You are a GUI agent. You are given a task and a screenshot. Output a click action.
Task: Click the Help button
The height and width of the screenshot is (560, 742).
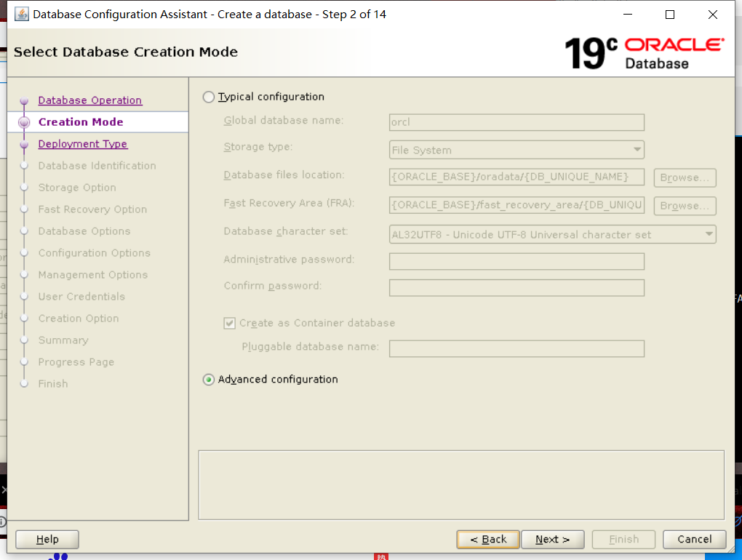pyautogui.click(x=47, y=539)
